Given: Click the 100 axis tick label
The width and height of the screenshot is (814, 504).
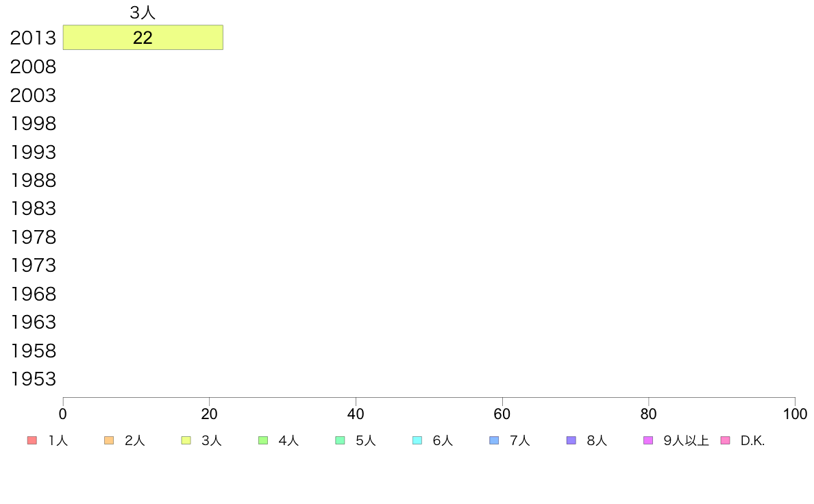Looking at the screenshot, I should 795,414.
